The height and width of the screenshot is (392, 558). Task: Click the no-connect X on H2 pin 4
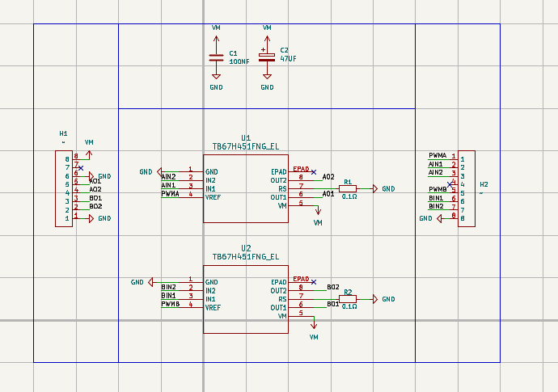click(x=450, y=184)
